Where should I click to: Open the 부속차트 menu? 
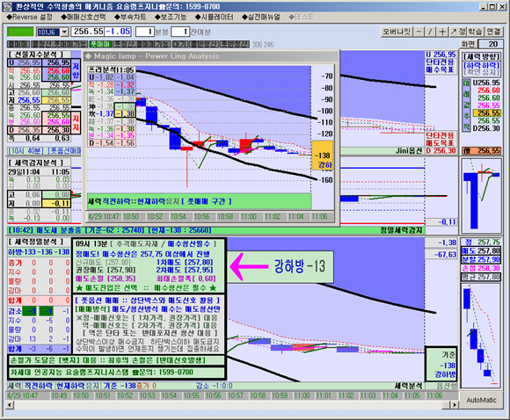pos(130,17)
